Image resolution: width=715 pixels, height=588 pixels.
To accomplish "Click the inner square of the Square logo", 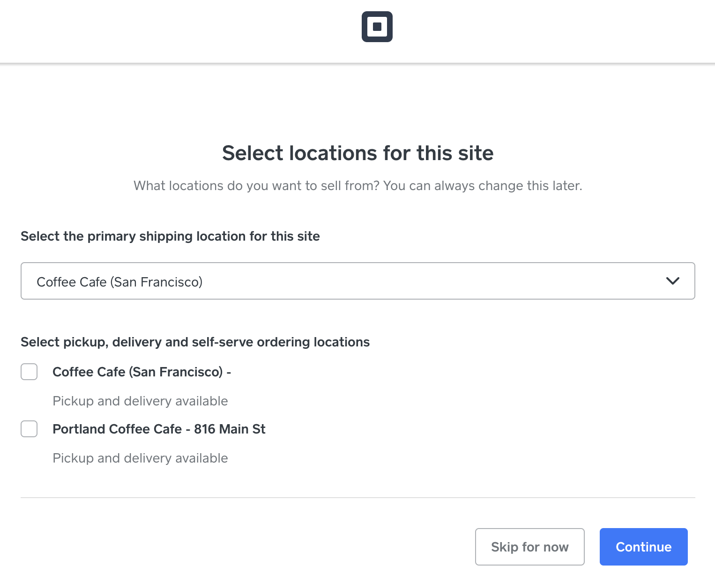I will 377,27.
